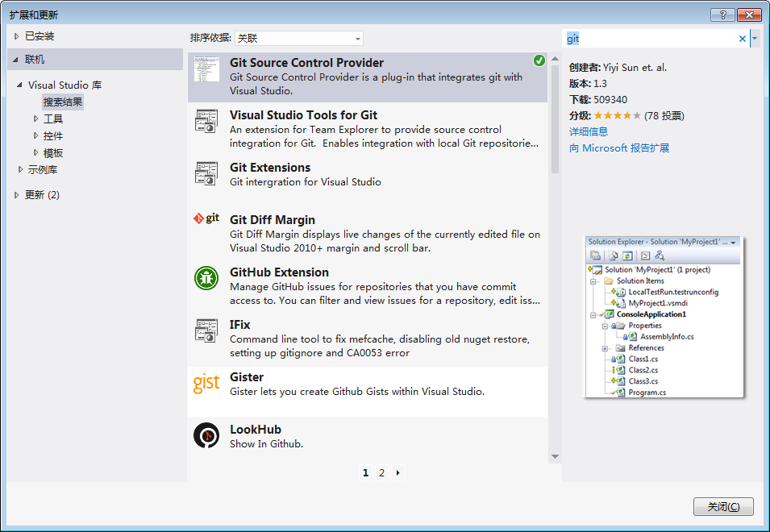Image resolution: width=770 pixels, height=532 pixels.
Task: Click the black LookHub circular icon
Action: [206, 434]
